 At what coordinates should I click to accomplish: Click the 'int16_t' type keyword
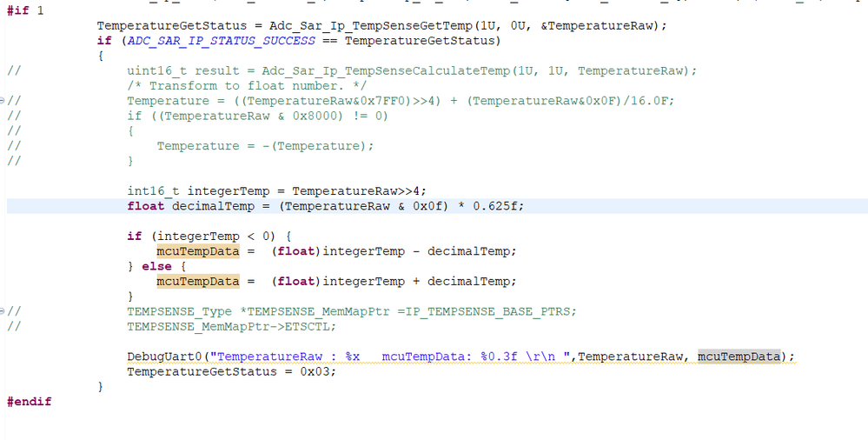[x=153, y=190]
